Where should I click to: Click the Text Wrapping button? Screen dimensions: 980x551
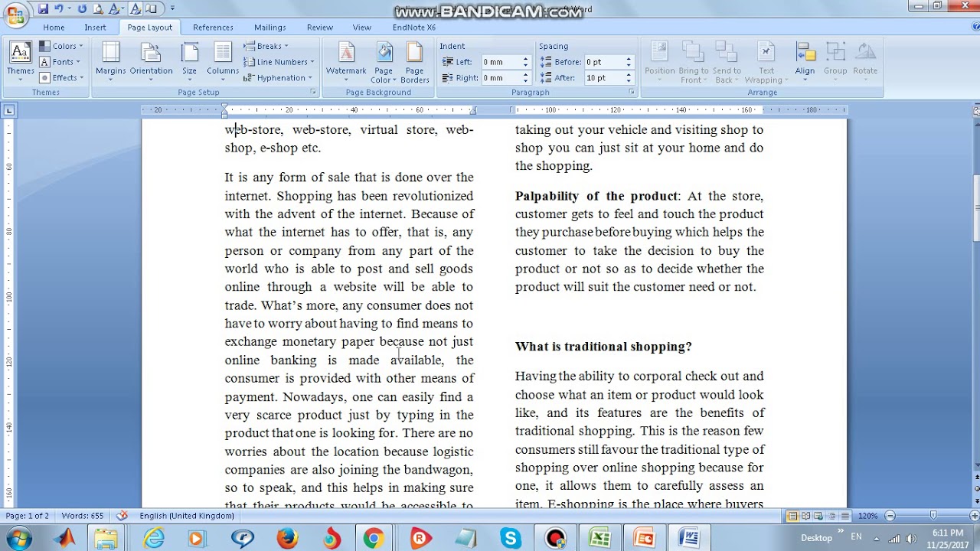tap(766, 61)
